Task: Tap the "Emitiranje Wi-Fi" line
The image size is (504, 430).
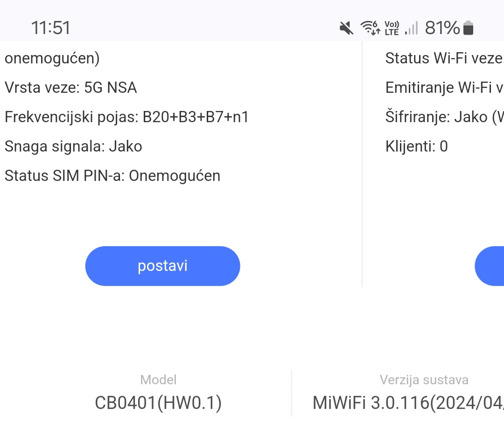Action: click(444, 88)
